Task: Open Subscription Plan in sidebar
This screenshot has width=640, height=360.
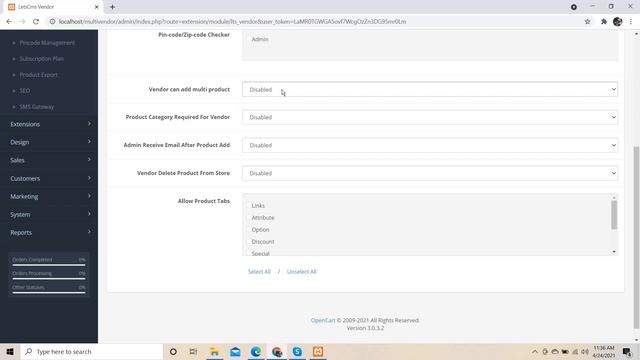Action: [x=42, y=59]
